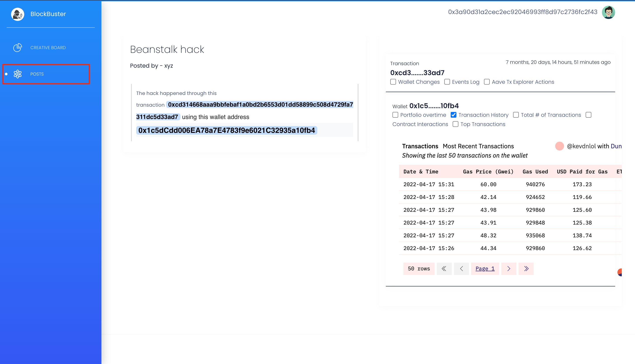Check the Contract Interactions checkbox
The height and width of the screenshot is (364, 635).
pos(588,115)
